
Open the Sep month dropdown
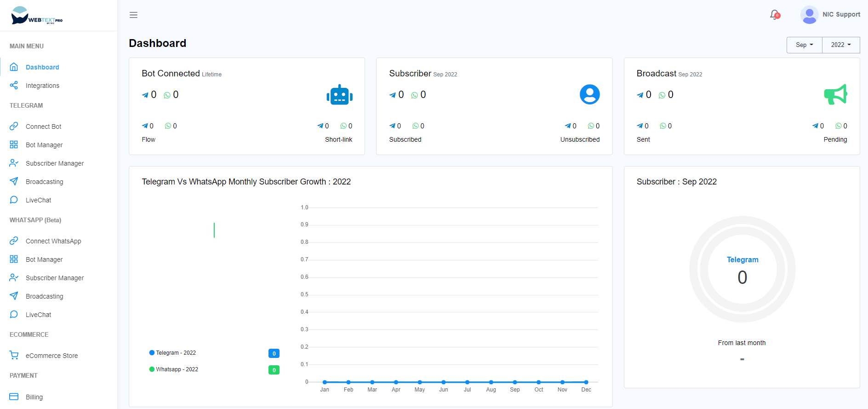point(804,45)
